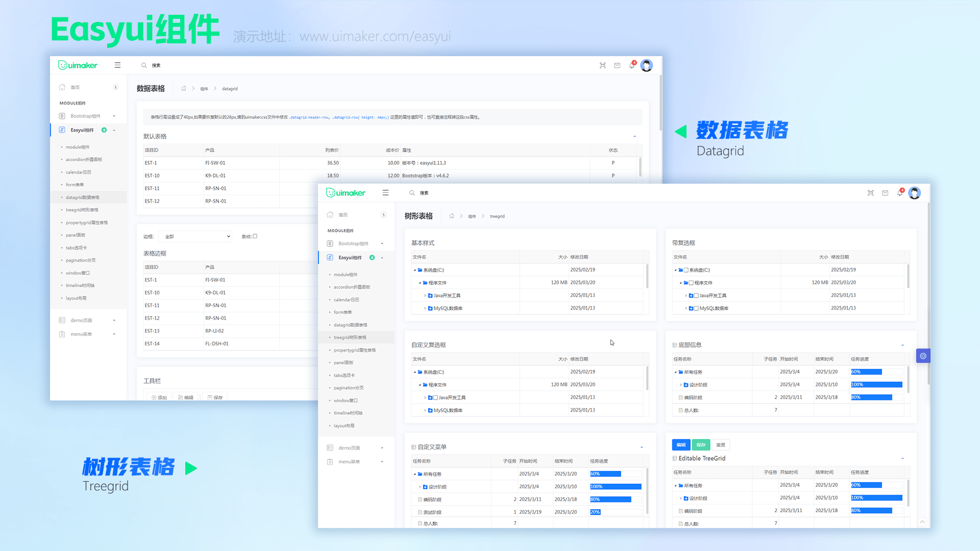Click notification bell in treegrid window header
Image resolution: width=980 pixels, height=551 pixels.
pos(900,193)
